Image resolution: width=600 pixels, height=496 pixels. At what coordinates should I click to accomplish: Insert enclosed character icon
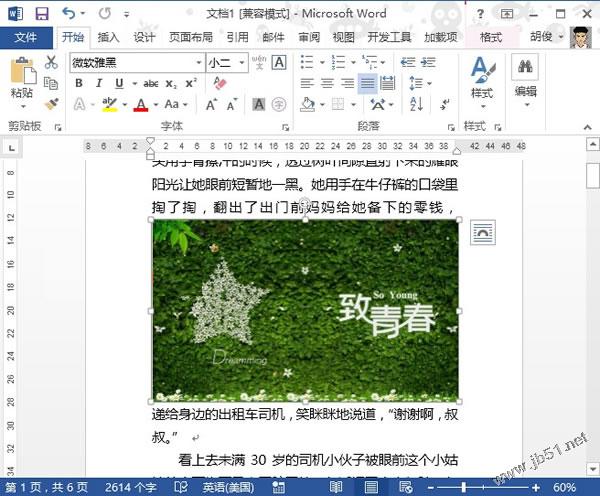click(x=279, y=104)
